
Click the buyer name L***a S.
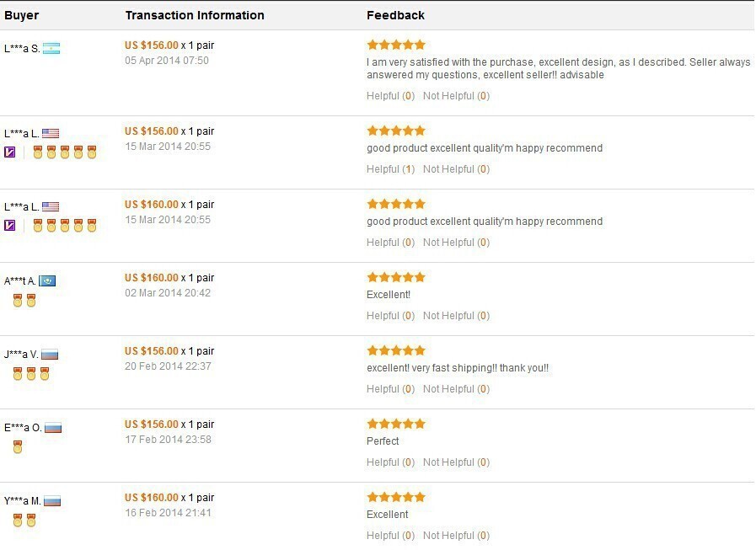click(22, 49)
